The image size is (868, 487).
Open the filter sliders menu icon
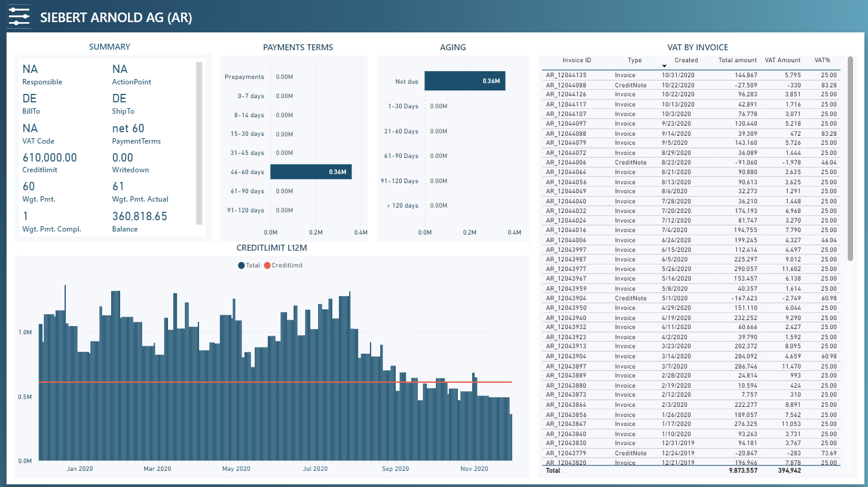[19, 17]
